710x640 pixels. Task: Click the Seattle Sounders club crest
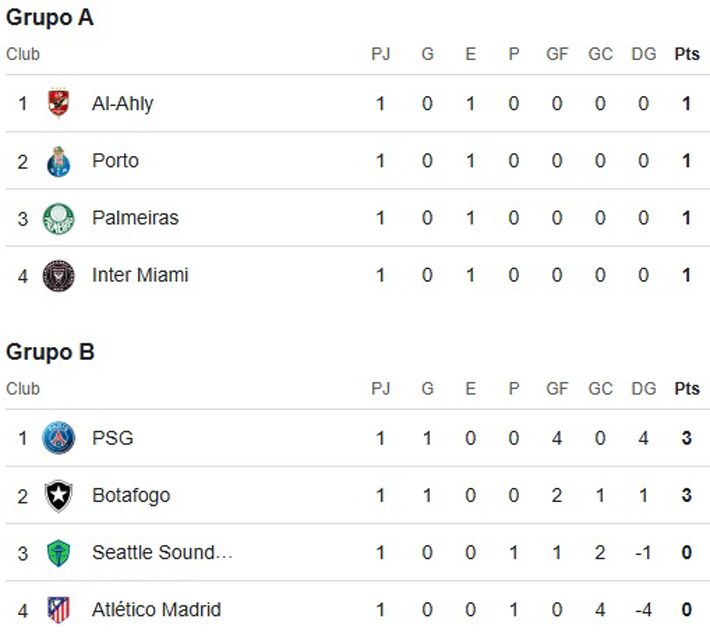coord(58,553)
